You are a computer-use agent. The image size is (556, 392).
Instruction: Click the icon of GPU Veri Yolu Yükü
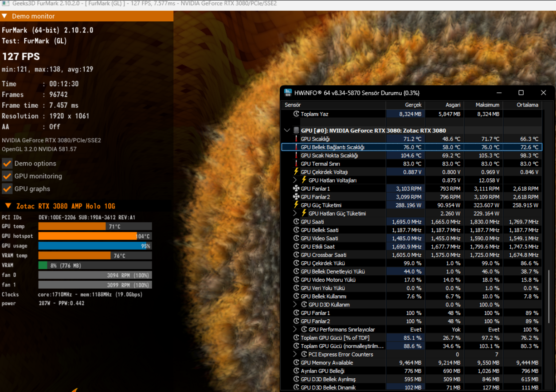[296, 288]
